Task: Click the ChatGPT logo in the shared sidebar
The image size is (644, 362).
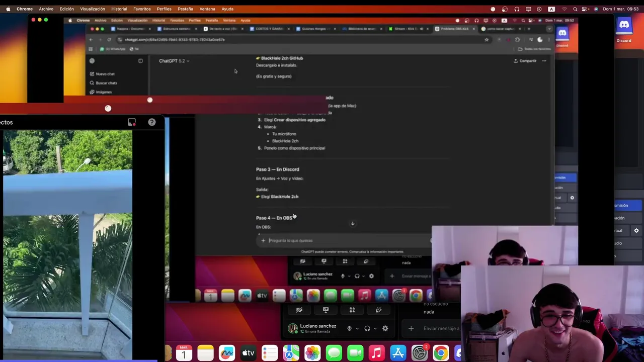Action: coord(92,61)
